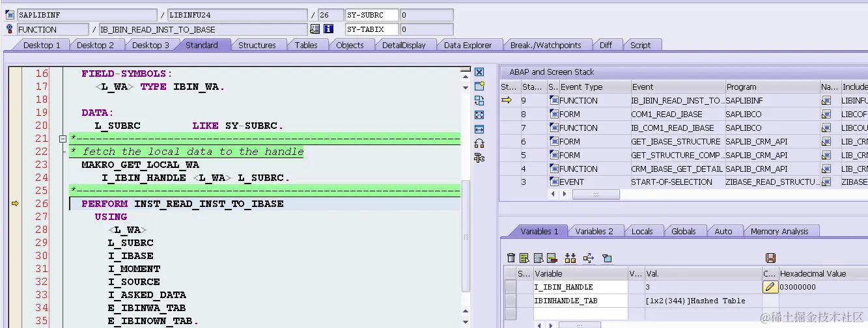Viewport: 868px width, 328px height.
Task: Click the LIBINFU24 include field
Action: point(237,14)
